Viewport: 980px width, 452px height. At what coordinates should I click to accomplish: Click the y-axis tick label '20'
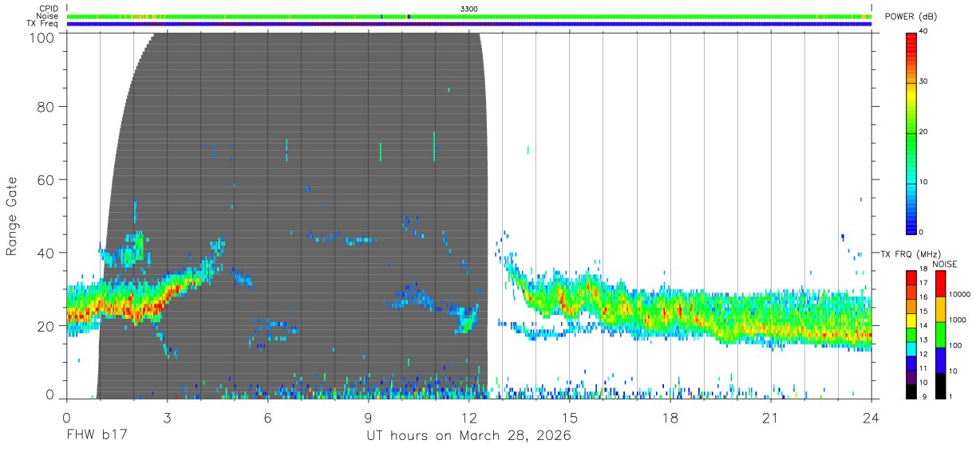click(x=46, y=326)
